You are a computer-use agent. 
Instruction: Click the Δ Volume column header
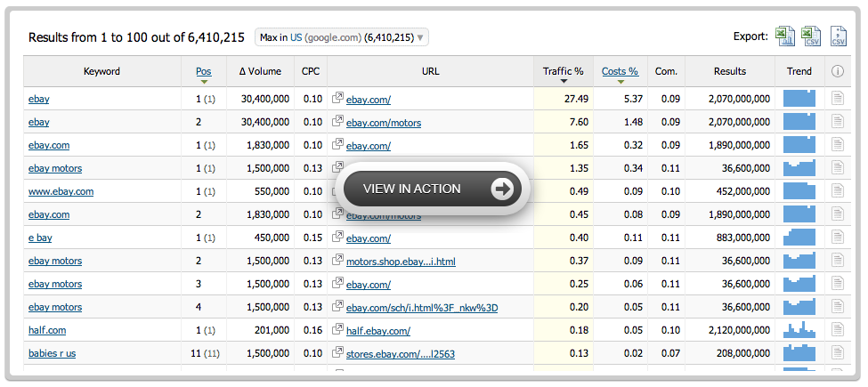point(260,71)
